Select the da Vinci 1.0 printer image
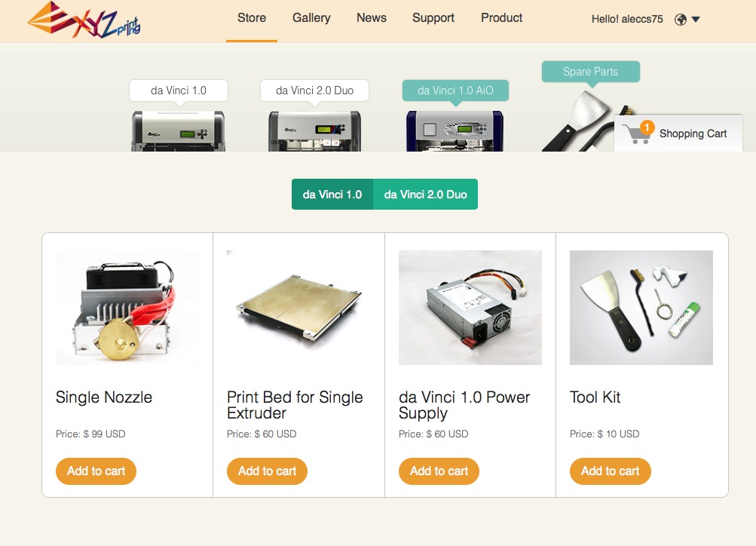The image size is (756, 546). click(178, 131)
